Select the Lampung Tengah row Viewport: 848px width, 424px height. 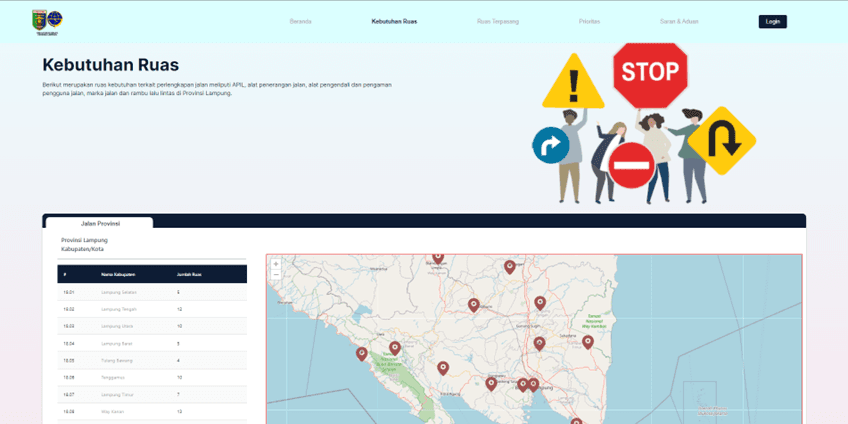(x=152, y=309)
